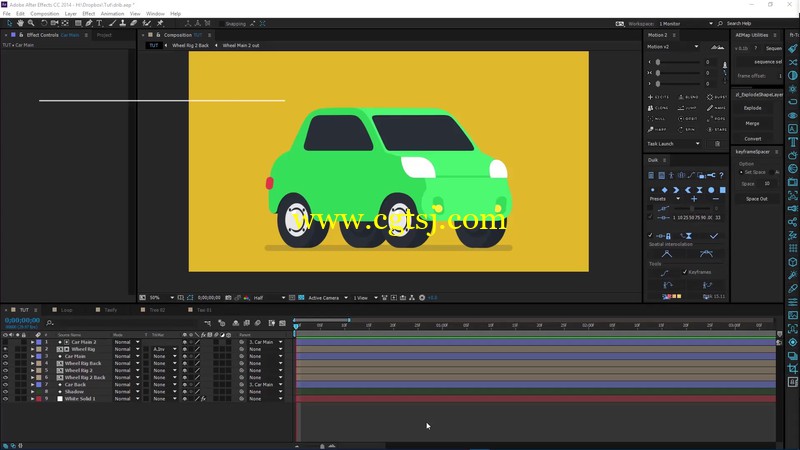The image size is (800, 450).
Task: Click the Explode button
Action: 753,108
